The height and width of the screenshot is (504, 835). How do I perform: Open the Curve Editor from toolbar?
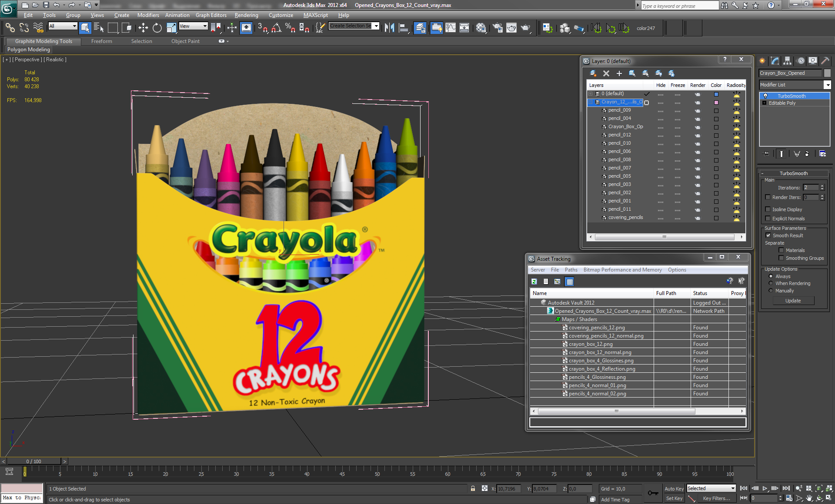coord(451,28)
